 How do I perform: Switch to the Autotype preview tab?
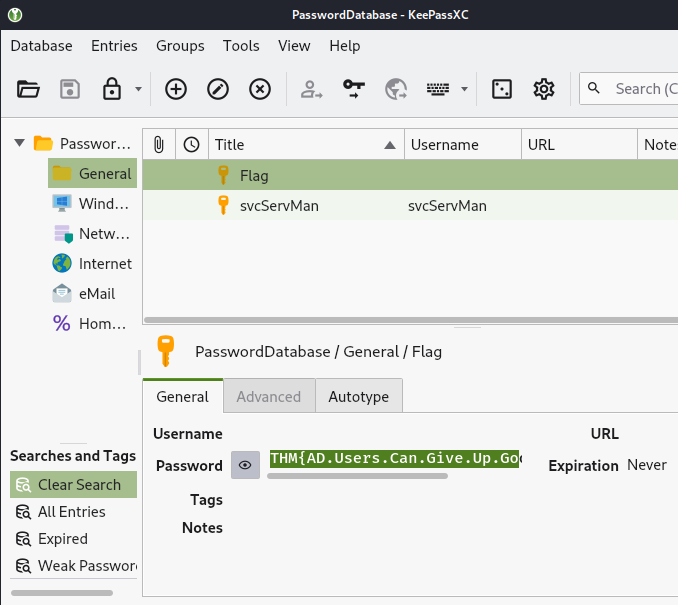tap(359, 397)
